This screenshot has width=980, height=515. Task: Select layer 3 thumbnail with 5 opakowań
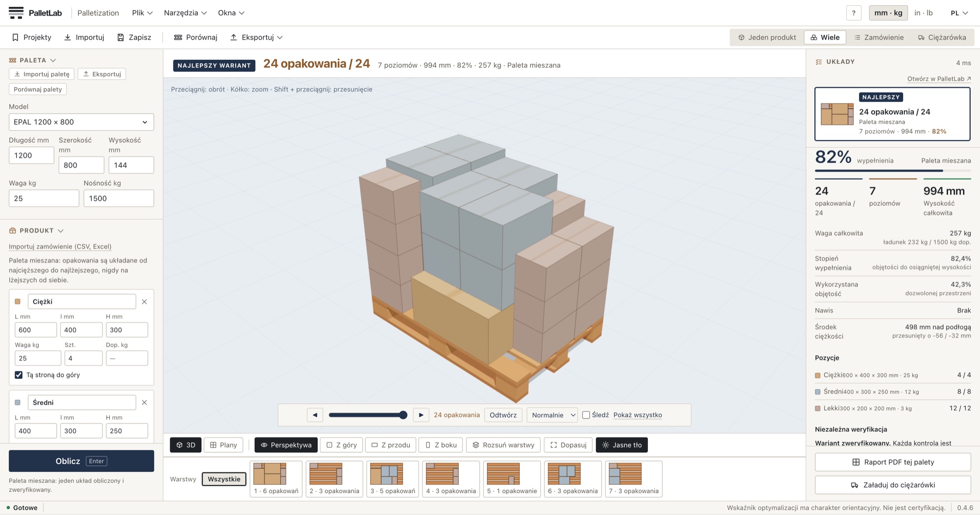[392, 479]
